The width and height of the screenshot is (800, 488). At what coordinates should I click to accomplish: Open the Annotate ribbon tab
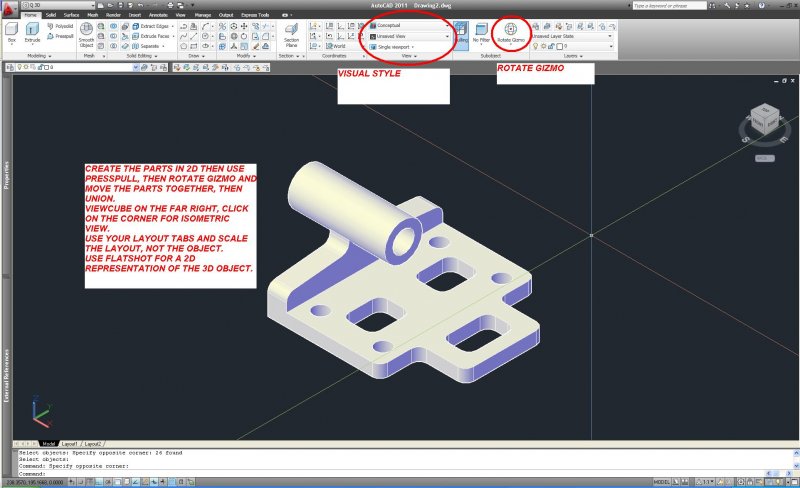(158, 15)
